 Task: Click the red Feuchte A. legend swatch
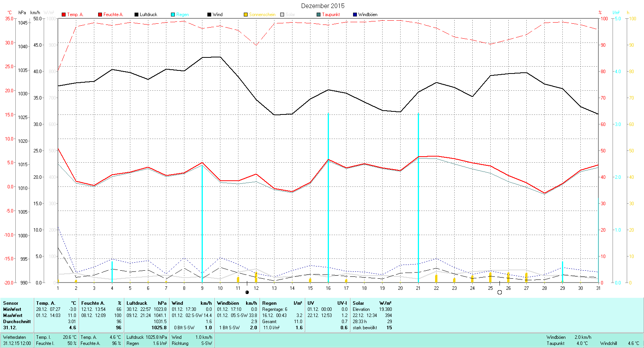100,15
